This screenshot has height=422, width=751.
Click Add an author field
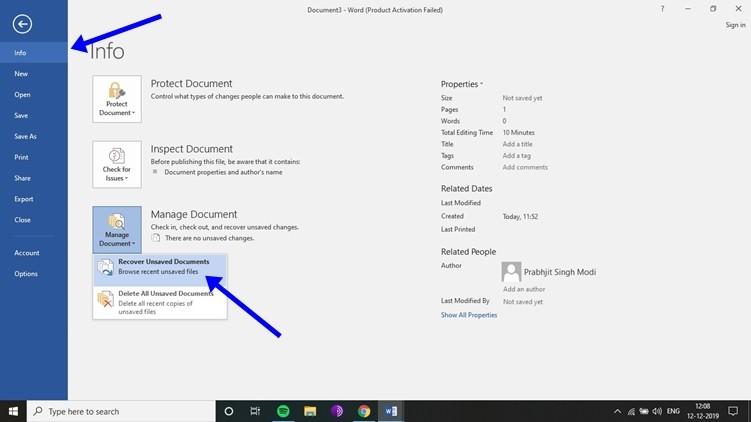pyautogui.click(x=524, y=289)
